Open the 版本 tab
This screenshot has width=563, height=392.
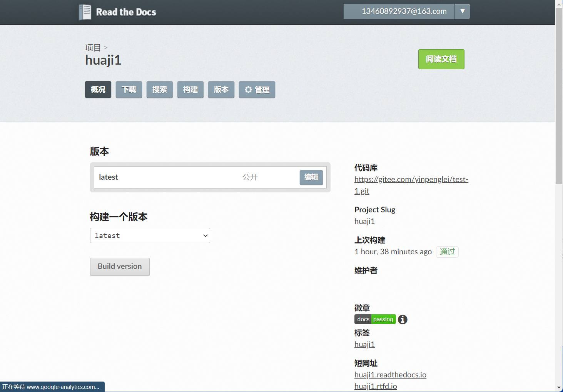(221, 90)
